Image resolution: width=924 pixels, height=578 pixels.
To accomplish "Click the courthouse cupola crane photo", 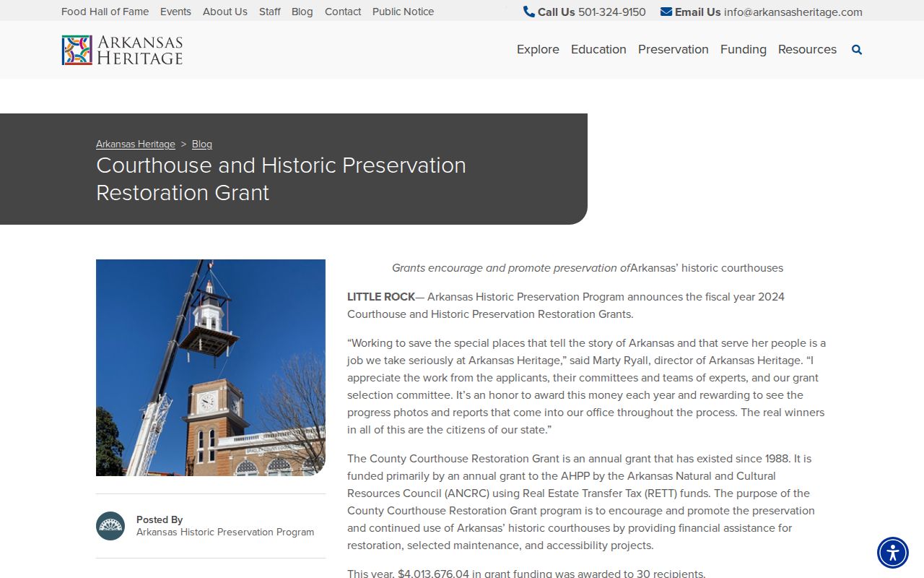I will (x=211, y=368).
